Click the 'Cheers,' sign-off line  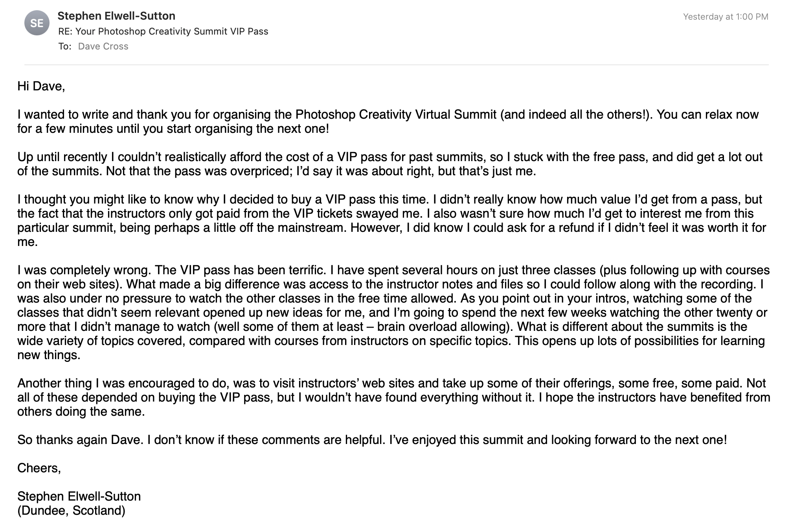39,468
